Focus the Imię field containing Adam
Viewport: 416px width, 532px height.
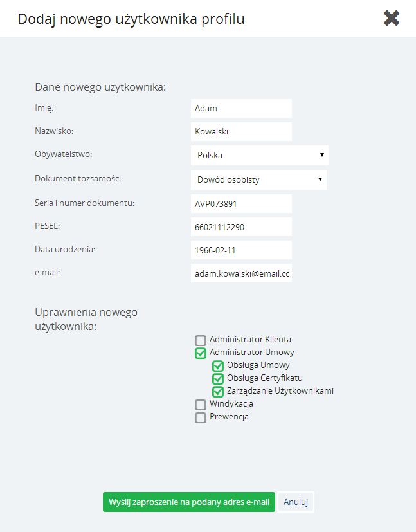click(241, 108)
